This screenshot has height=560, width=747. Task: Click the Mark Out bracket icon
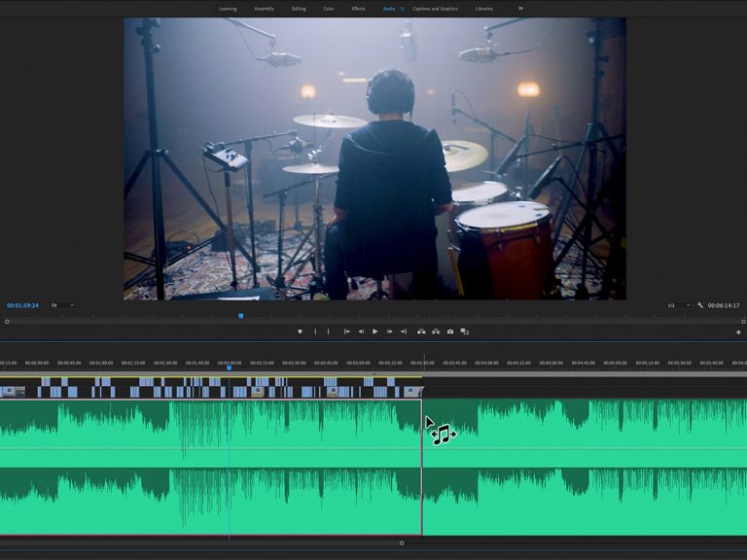coord(328,332)
